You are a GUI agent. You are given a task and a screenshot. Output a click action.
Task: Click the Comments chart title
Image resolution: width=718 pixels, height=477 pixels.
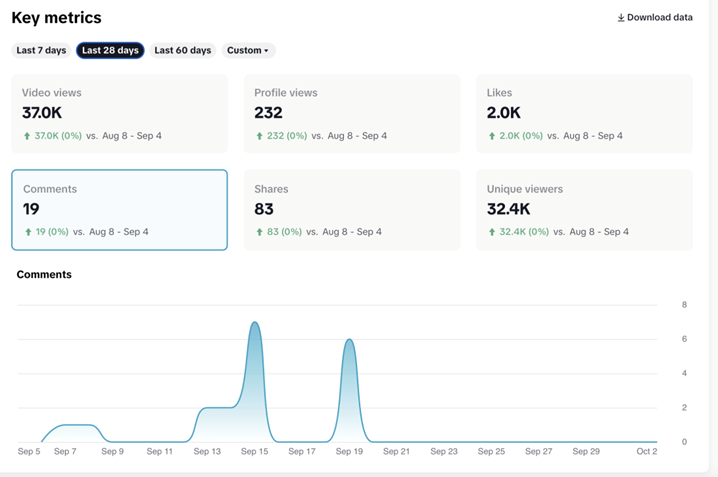[x=44, y=275]
